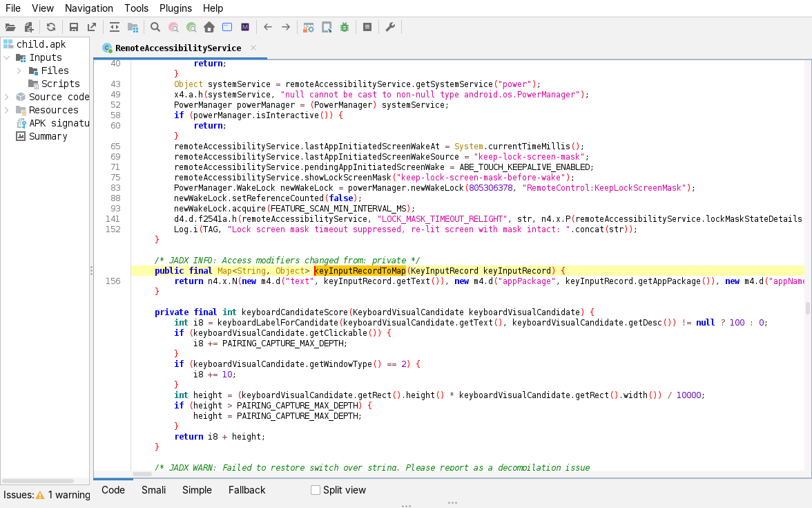Click the project tree horizontal scrollbar
The height and width of the screenshot is (508, 812).
tap(37, 481)
